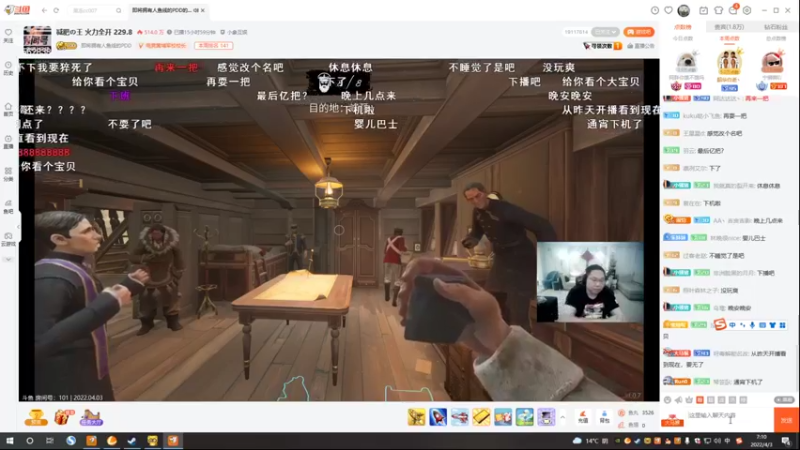Image resolution: width=800 pixels, height=450 pixels.
Task: Follow streamer with sidebar heart icon
Action: tap(8, 35)
